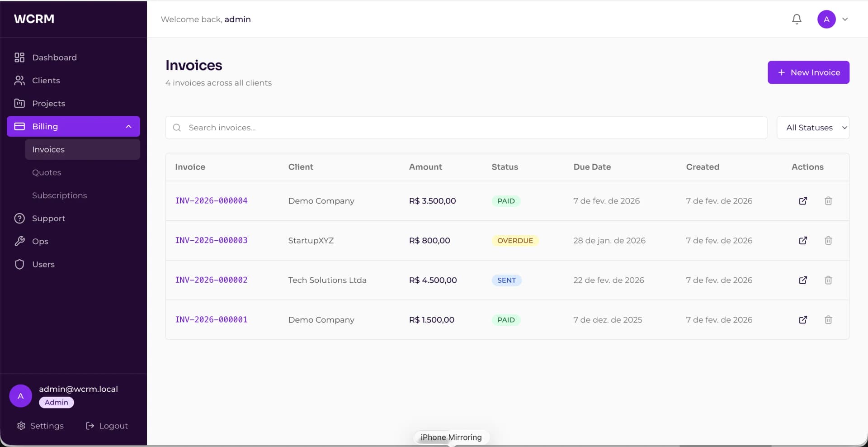
Task: Click the Settings gear icon
Action: tap(21, 425)
